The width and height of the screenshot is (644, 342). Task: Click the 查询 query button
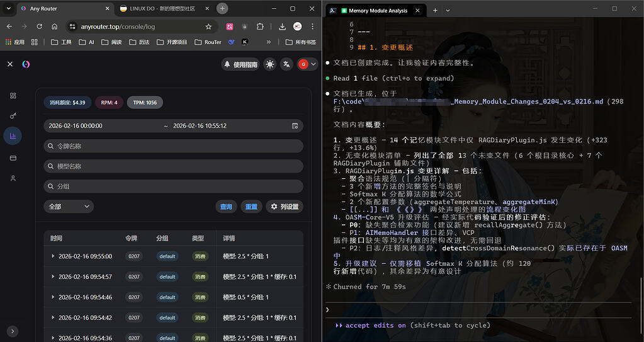pyautogui.click(x=226, y=207)
